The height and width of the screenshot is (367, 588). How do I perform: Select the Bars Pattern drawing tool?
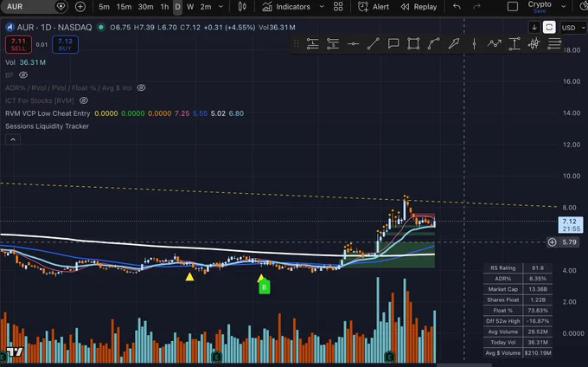click(534, 44)
